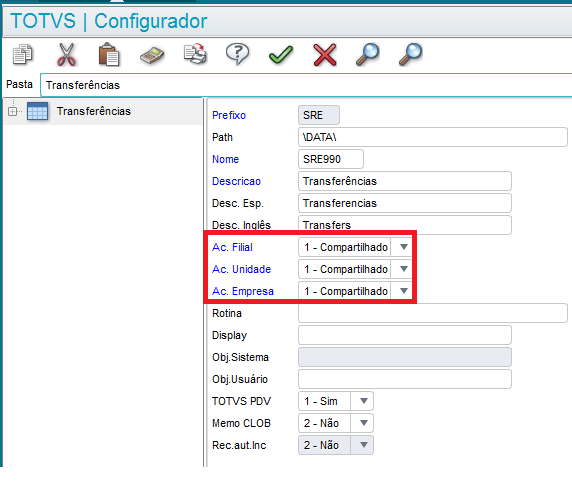Image resolution: width=572 pixels, height=493 pixels.
Task: Click the Ac. Unidade label
Action: 241,269
